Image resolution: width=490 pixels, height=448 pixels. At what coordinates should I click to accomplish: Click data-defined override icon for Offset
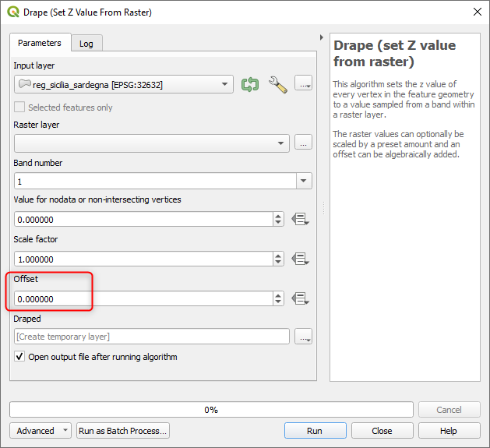[x=301, y=298]
